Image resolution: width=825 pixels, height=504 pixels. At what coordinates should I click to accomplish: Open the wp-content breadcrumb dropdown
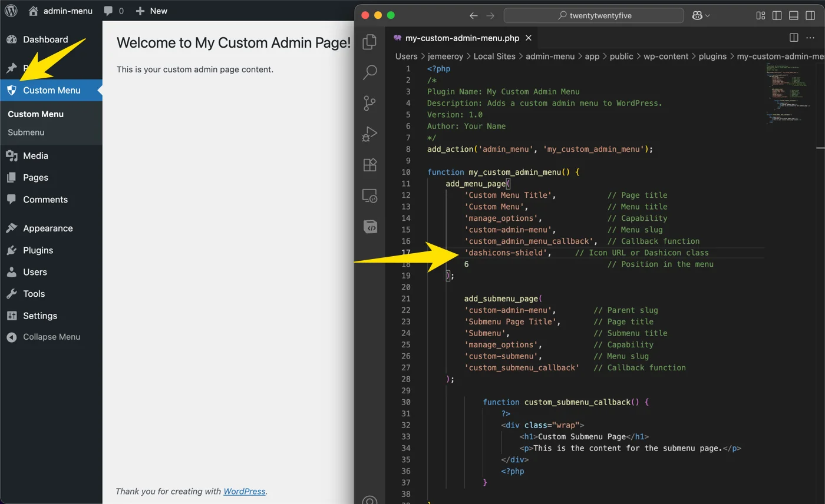coord(666,56)
